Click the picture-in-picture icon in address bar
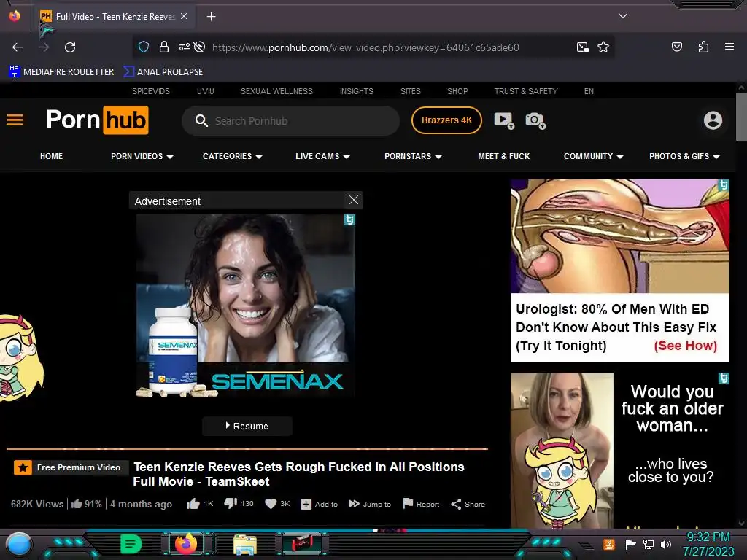Image resolution: width=747 pixels, height=560 pixels. (x=582, y=47)
